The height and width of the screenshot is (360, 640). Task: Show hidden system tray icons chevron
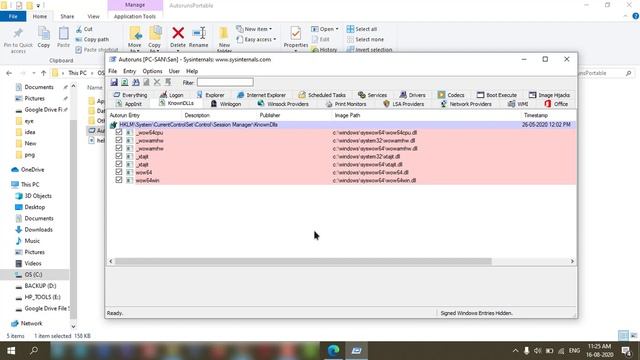[x=516, y=351]
